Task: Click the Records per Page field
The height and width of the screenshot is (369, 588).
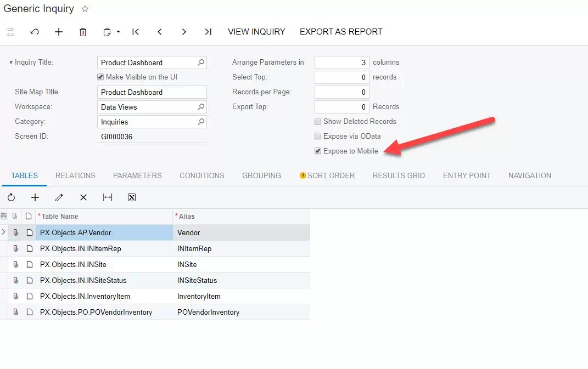Action: pos(341,92)
